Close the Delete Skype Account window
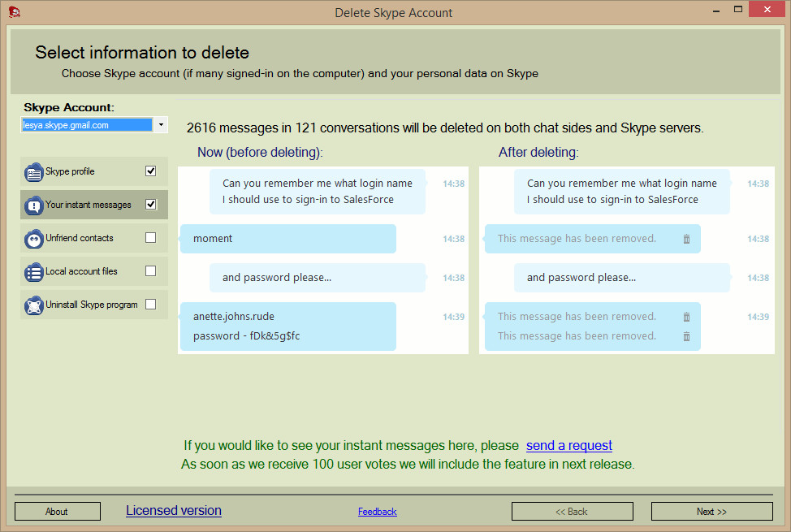Screen dimensions: 791x532 [767, 10]
